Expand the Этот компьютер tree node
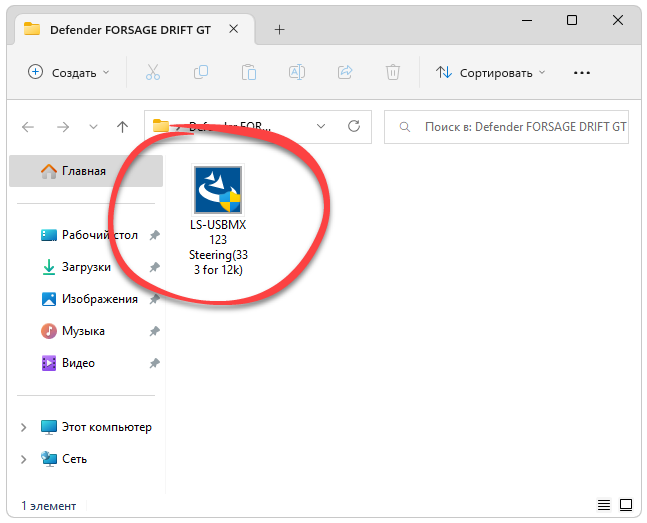This screenshot has height=523, width=647. coord(24,427)
